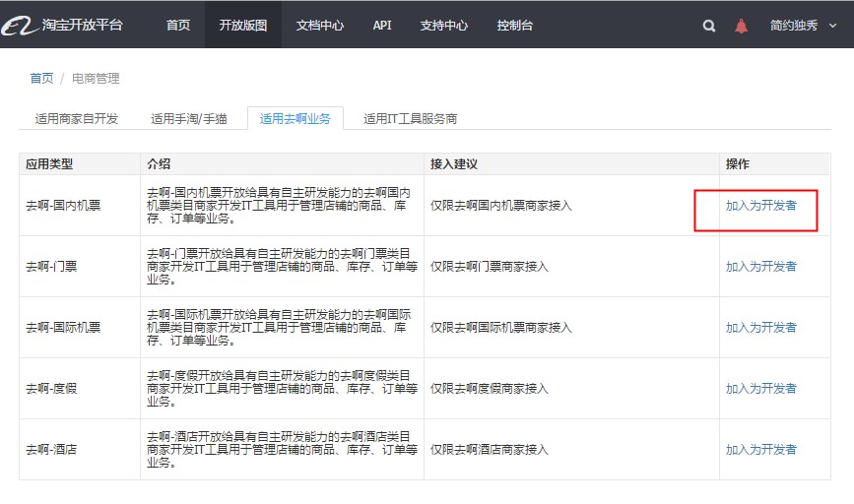The image size is (854, 504).
Task: Click the 去啊-国际机票 description paragraph
Action: click(x=279, y=328)
